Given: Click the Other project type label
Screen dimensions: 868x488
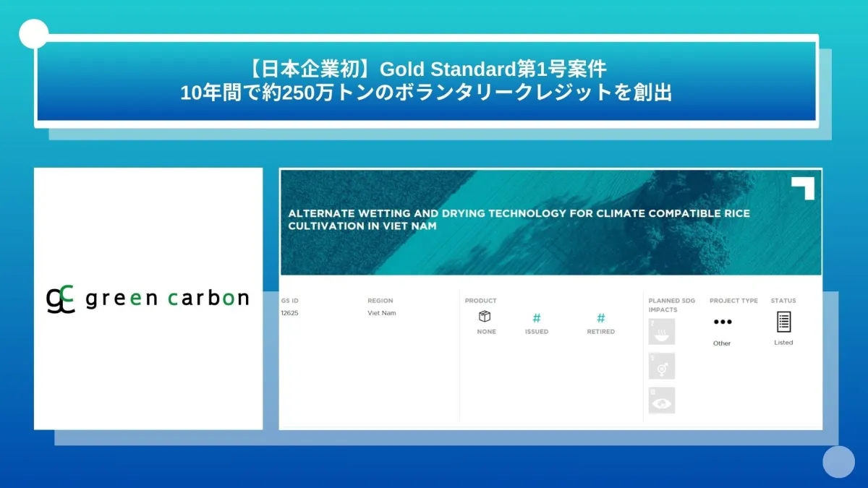Looking at the screenshot, I should (x=722, y=343).
